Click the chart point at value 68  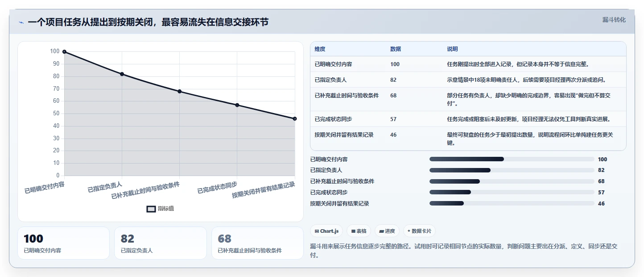(179, 92)
